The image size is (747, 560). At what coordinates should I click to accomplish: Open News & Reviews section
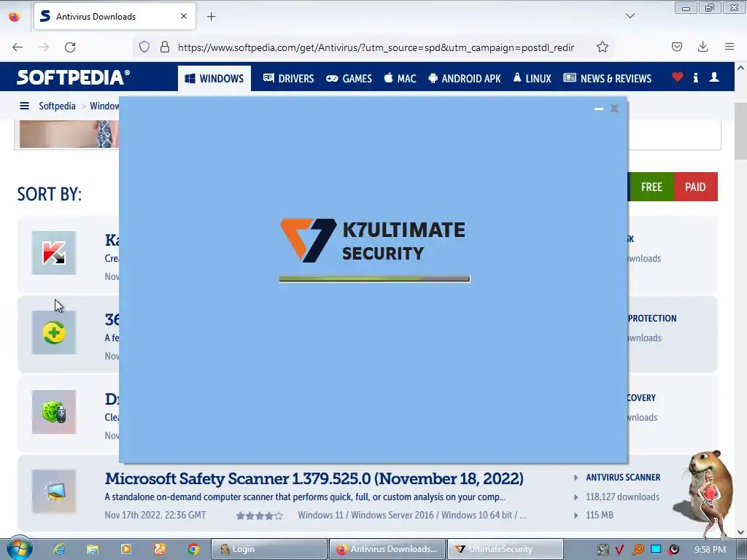(608, 79)
